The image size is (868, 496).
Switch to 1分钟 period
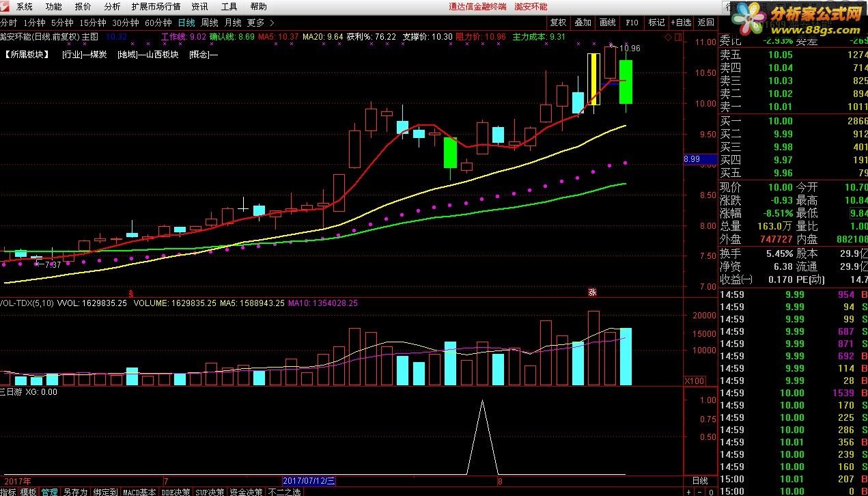click(34, 23)
